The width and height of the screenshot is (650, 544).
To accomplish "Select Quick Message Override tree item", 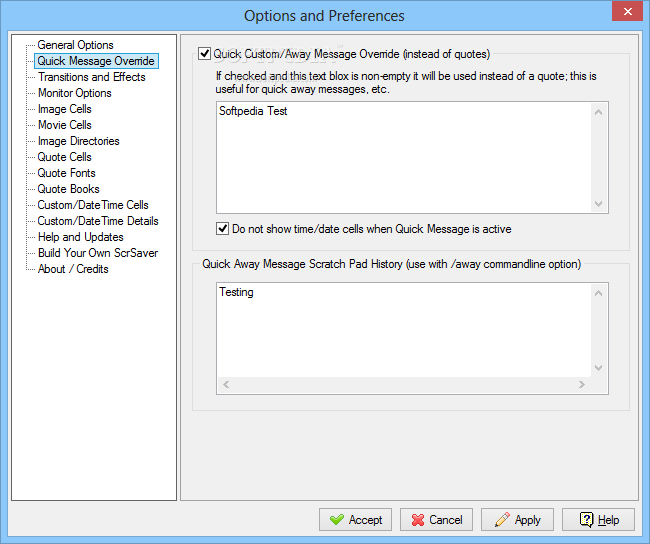I will coord(96,61).
